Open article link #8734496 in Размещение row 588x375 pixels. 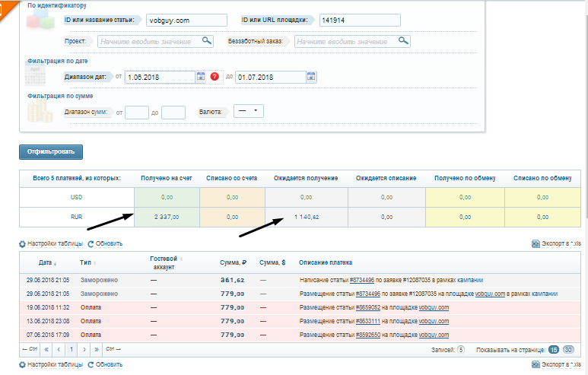368,294
